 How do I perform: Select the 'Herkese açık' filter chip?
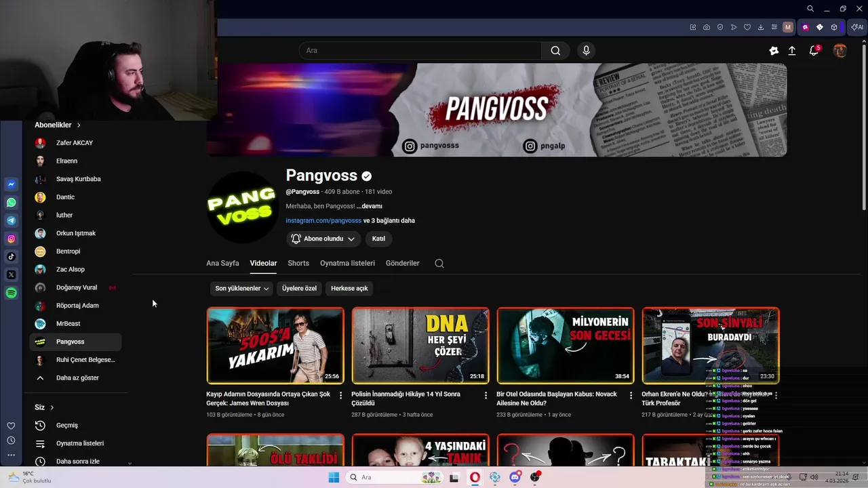click(349, 288)
